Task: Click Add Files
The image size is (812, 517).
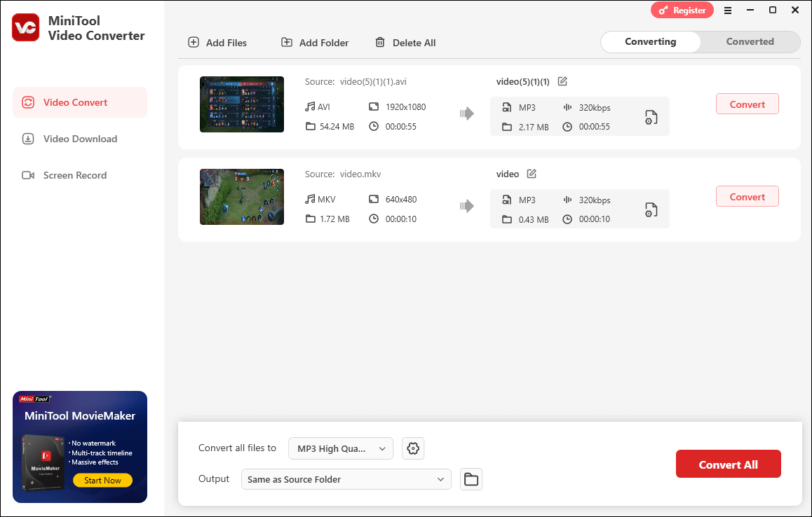Action: coord(217,43)
